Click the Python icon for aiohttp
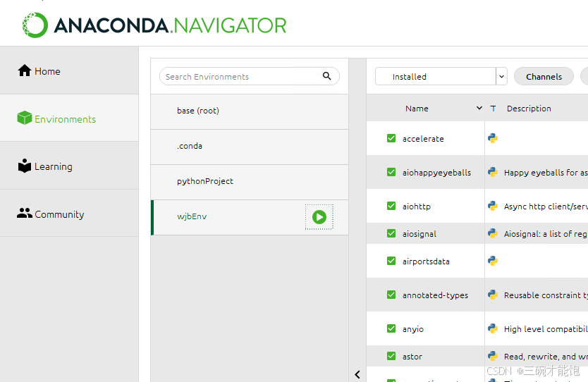The image size is (588, 382). point(493,206)
